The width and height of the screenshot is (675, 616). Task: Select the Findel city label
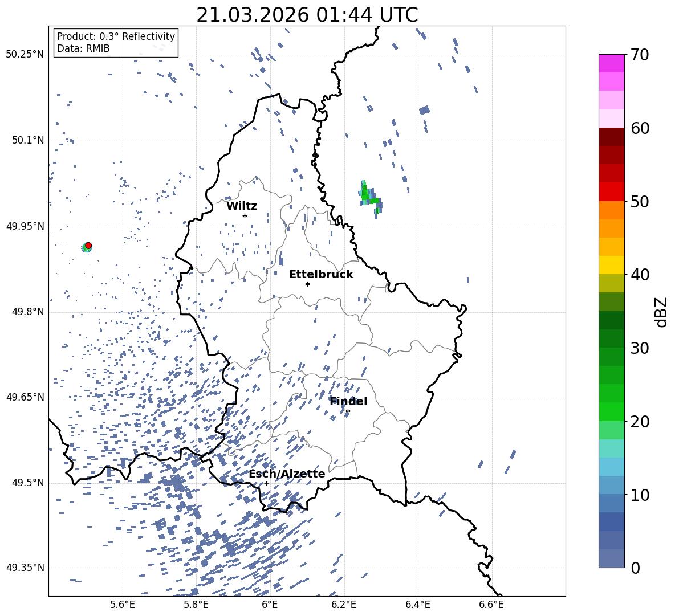(x=348, y=401)
